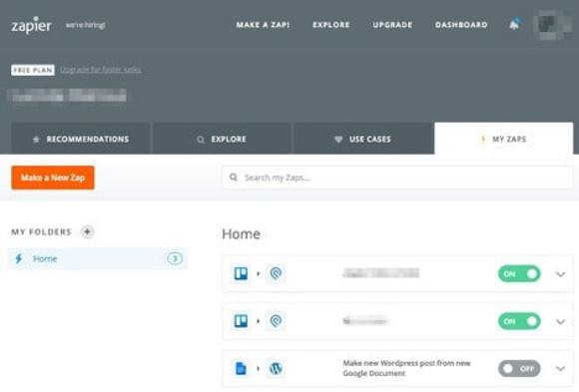Screen dimensions: 579x392
Task: Click the Home folder zap count badge
Action: click(x=175, y=258)
